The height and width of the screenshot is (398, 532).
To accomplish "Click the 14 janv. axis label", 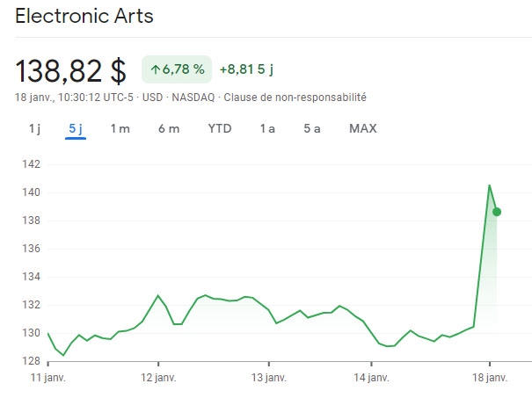I will (371, 378).
